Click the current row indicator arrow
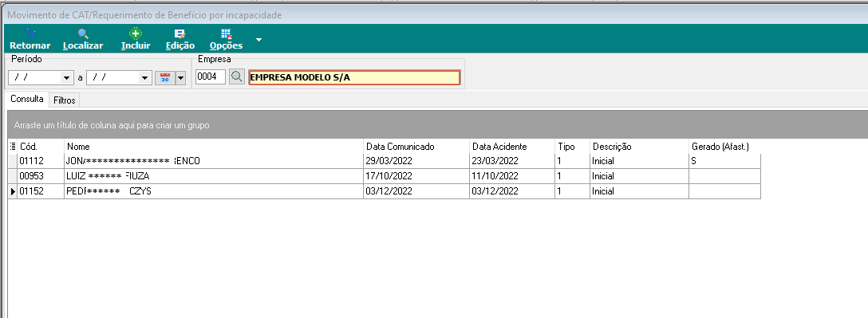868x318 pixels. 13,191
